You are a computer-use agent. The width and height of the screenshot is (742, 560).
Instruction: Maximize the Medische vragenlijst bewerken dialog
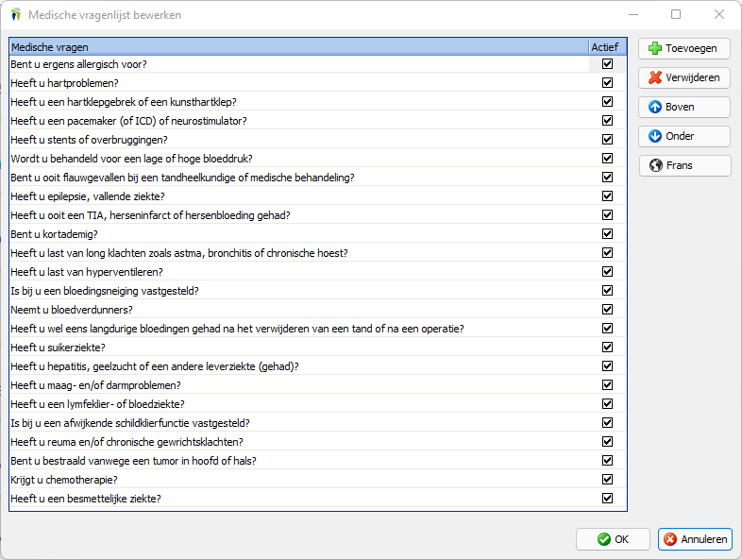point(676,15)
